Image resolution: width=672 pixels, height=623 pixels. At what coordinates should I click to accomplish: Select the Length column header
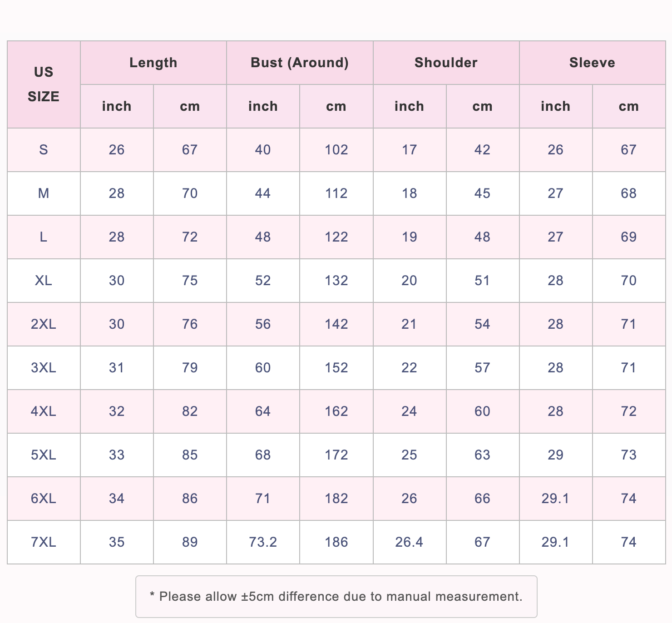[x=153, y=63]
